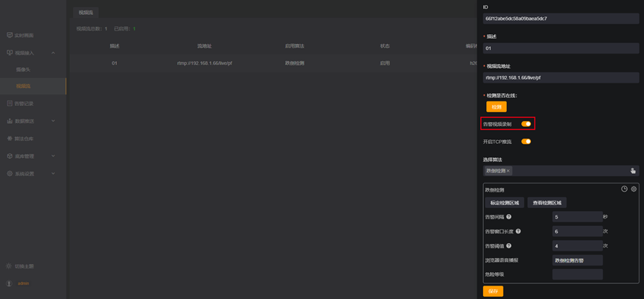Open the gear settings icon for 跌倒检测

pyautogui.click(x=634, y=189)
